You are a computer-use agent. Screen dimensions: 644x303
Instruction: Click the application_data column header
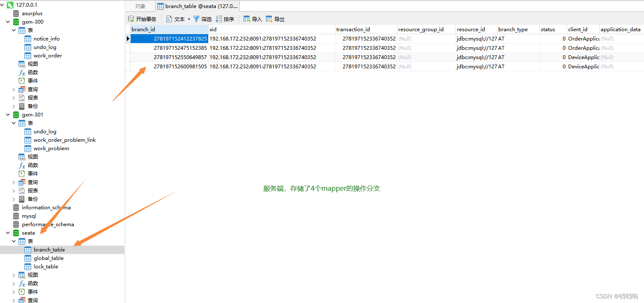click(622, 30)
